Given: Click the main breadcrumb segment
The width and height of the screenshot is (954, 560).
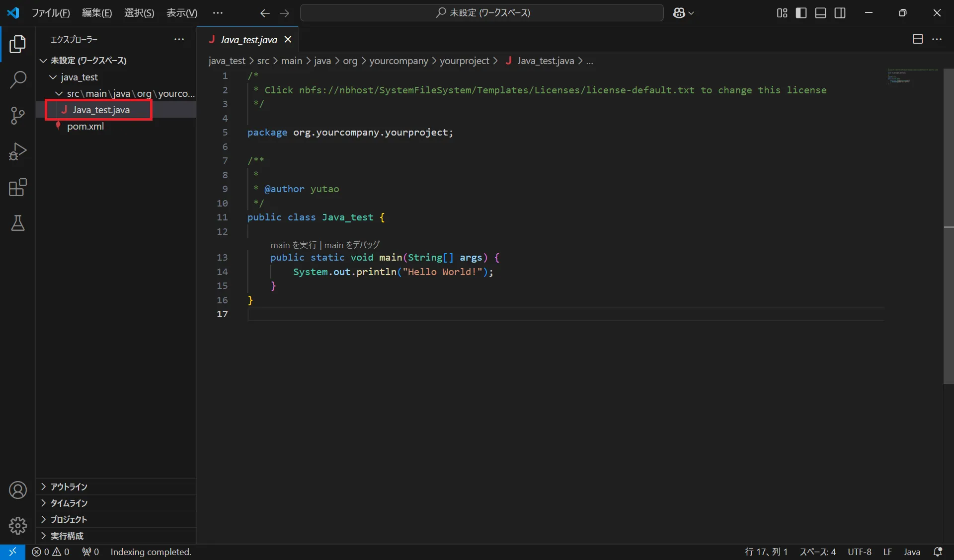Looking at the screenshot, I should [292, 61].
